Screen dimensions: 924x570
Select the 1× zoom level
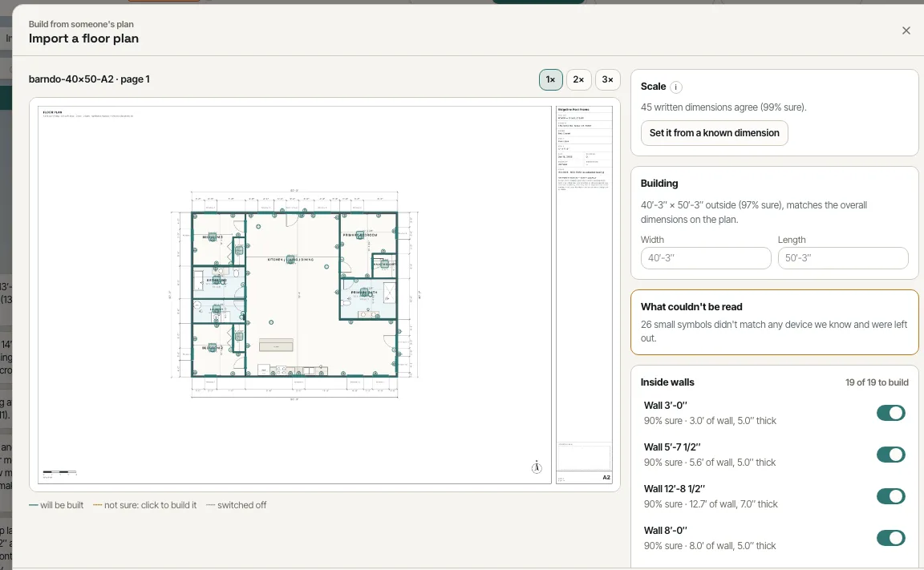tap(550, 79)
